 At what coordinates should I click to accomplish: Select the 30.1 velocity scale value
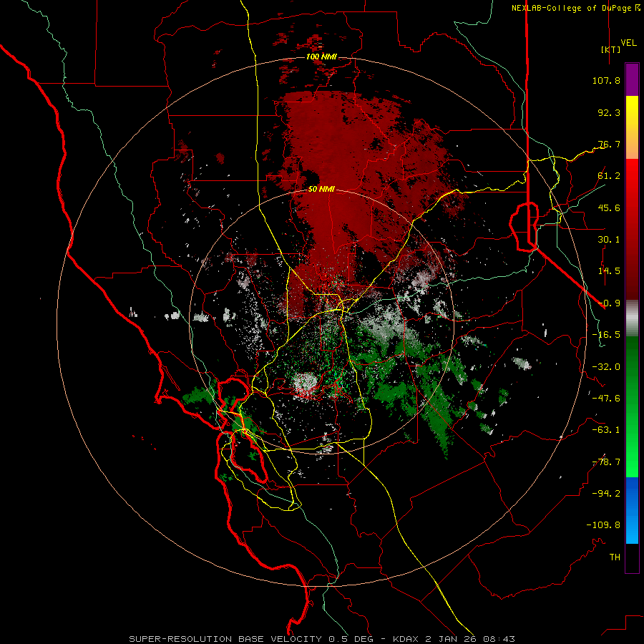click(609, 240)
